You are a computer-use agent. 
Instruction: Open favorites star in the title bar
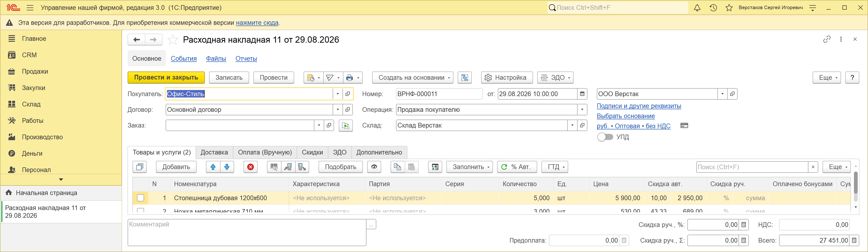point(729,8)
